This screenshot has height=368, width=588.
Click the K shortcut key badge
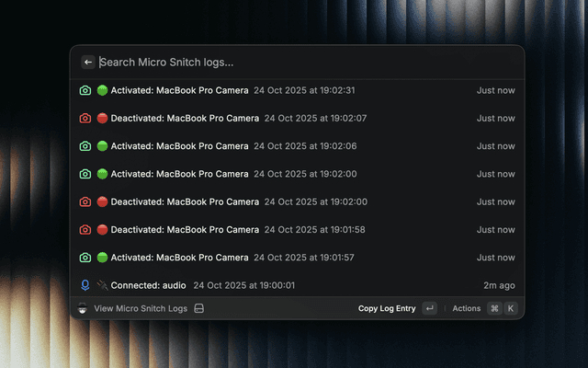coord(510,308)
